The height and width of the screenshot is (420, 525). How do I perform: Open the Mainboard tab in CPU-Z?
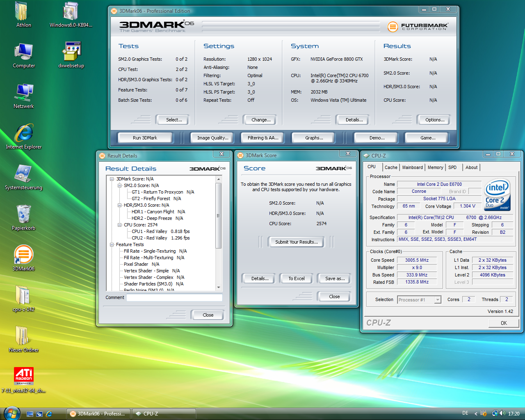coord(412,167)
